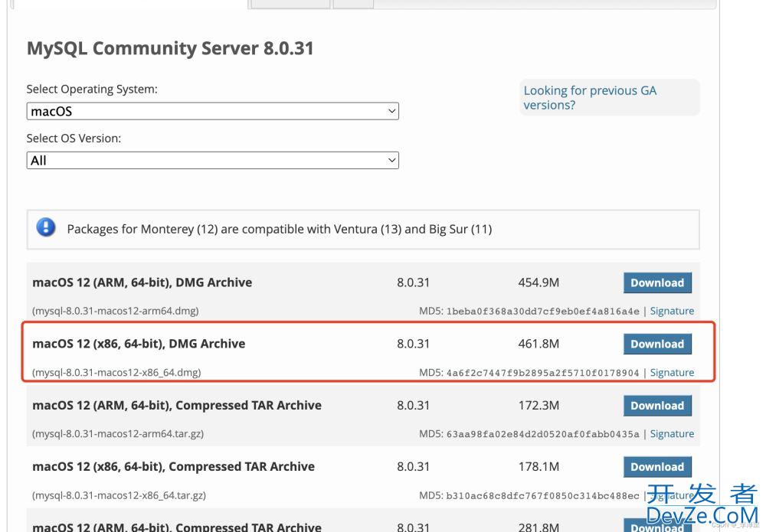Download macOS 12 x86 DMG Archive
766x532 pixels.
click(657, 344)
